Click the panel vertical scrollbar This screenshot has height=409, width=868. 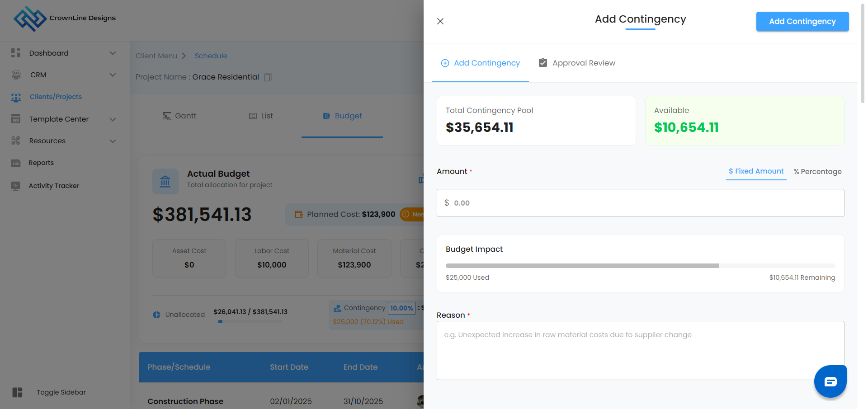click(863, 54)
